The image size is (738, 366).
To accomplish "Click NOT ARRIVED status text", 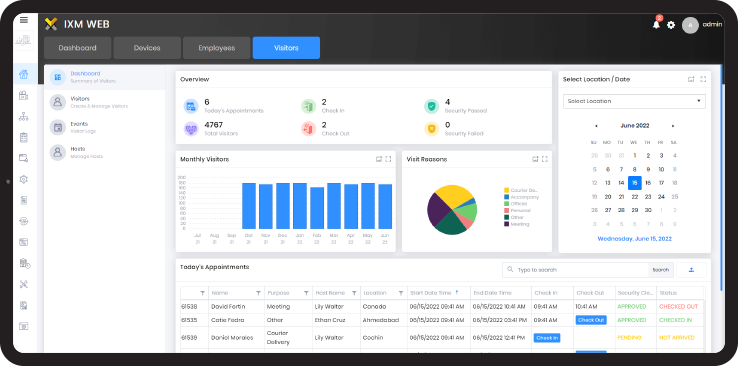I will click(x=677, y=338).
